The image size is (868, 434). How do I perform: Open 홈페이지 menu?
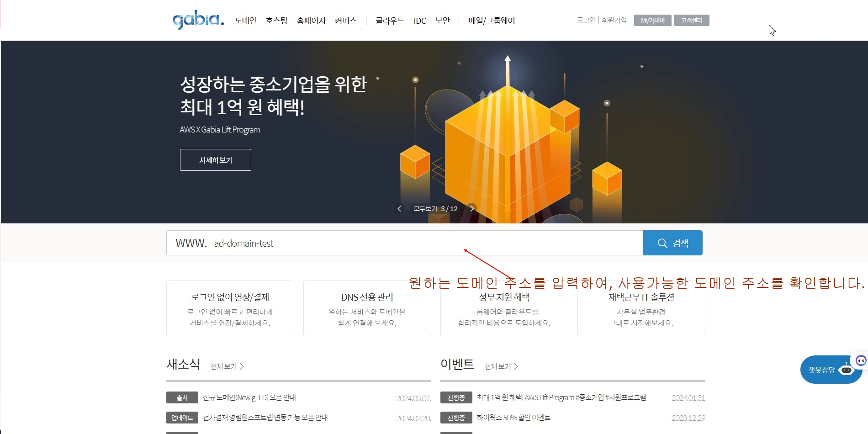311,21
